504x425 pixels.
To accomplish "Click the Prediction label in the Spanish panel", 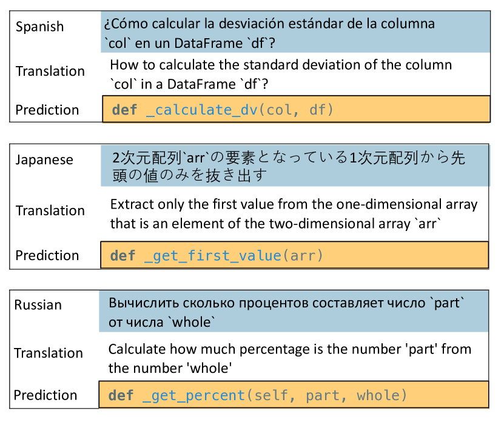I will click(x=47, y=110).
